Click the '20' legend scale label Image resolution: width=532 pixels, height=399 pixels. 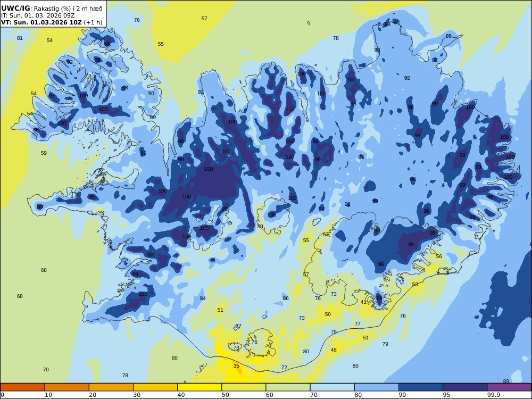pos(93,395)
